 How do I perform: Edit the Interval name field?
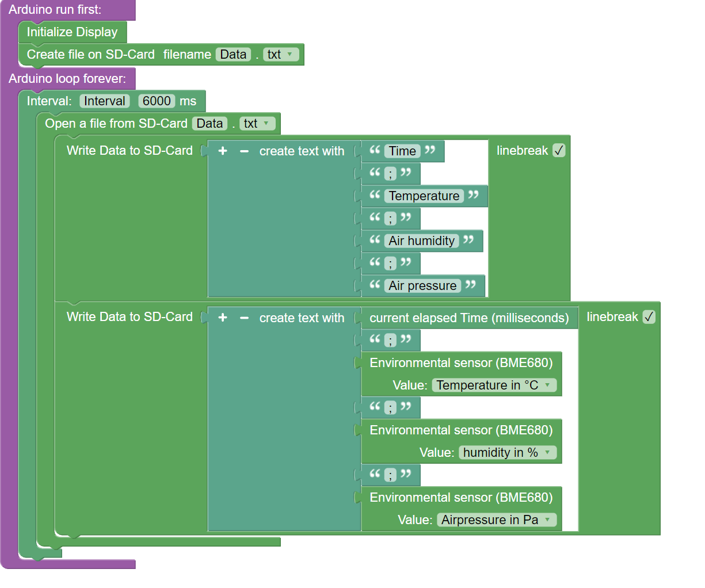[x=104, y=101]
